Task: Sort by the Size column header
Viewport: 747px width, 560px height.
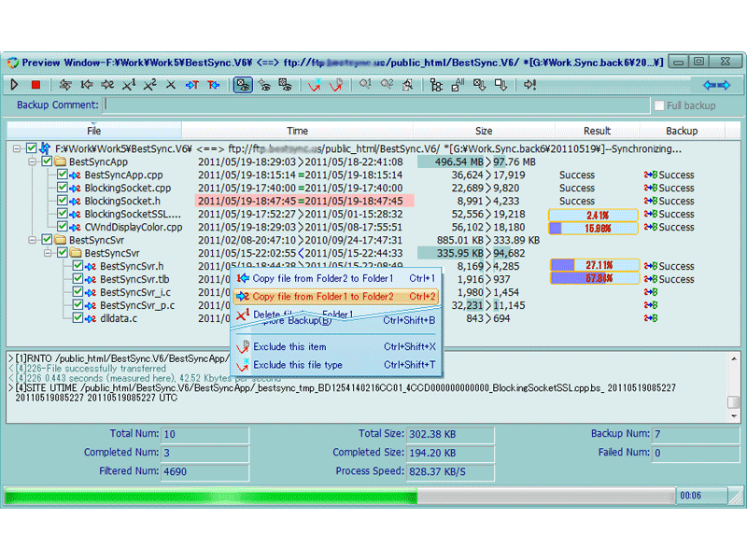Action: click(484, 131)
